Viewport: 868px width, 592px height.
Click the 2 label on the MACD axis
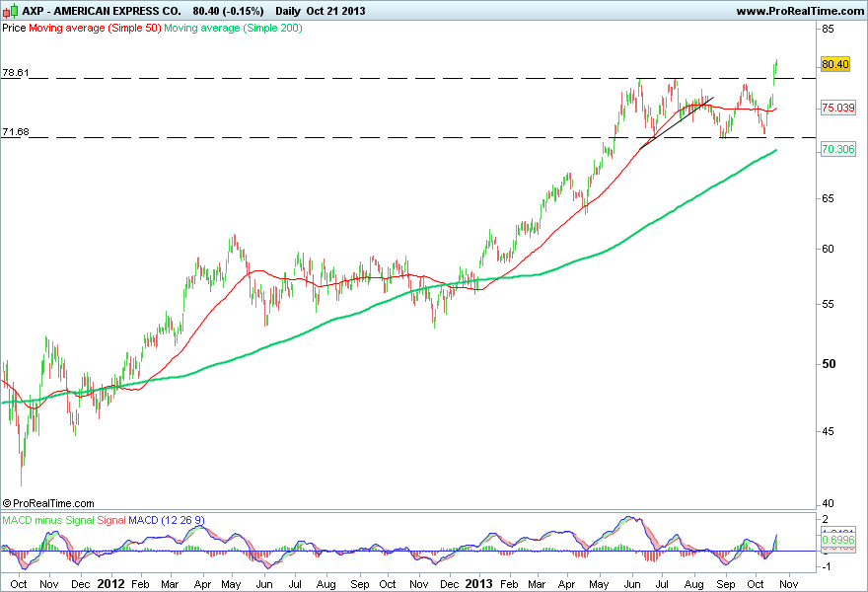826,519
